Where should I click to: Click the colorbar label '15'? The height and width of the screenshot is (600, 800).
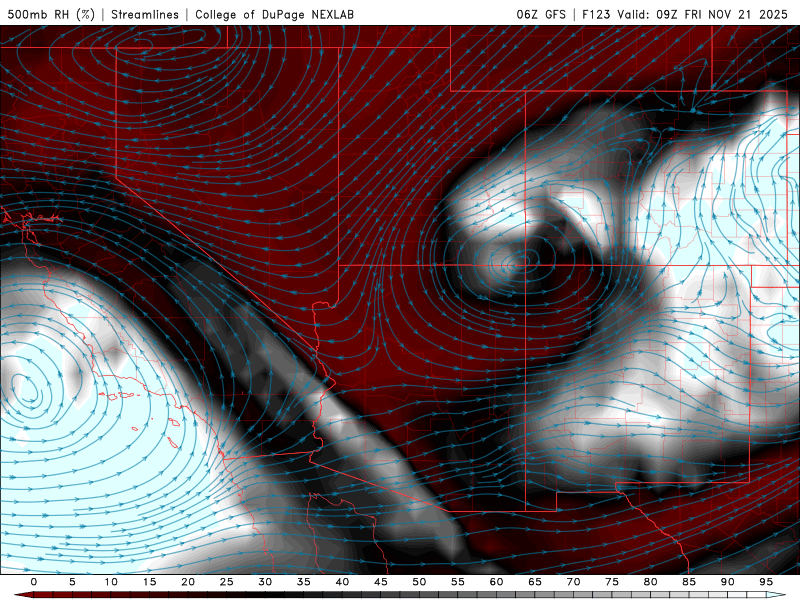coord(149,582)
